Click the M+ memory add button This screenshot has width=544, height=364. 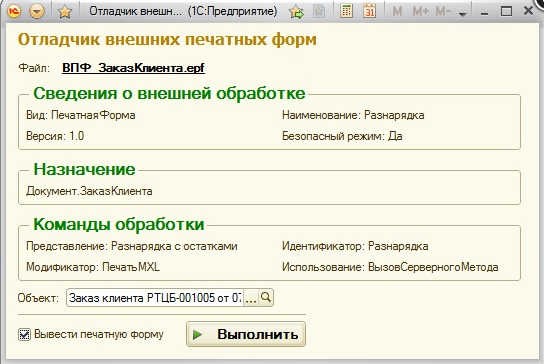pyautogui.click(x=421, y=11)
